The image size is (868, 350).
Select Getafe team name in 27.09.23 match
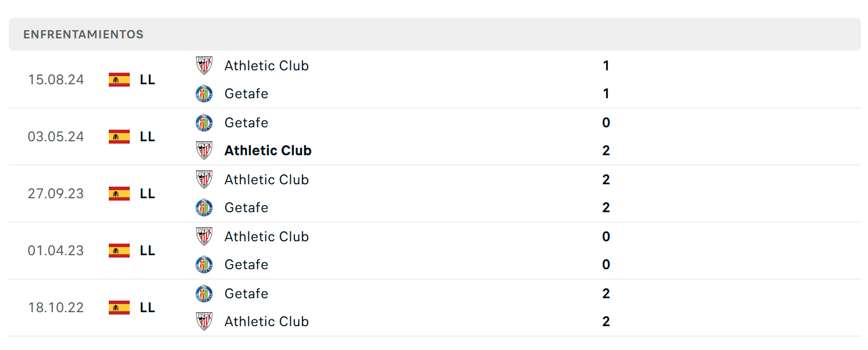(247, 208)
